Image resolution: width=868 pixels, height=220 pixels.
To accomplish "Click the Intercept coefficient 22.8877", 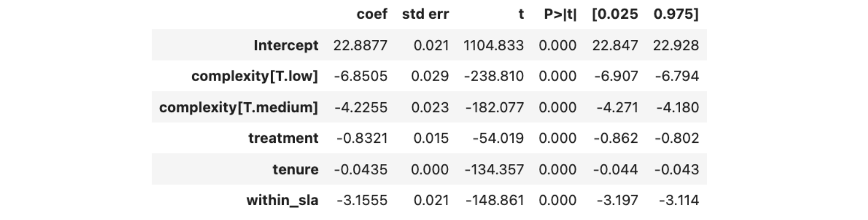I will [x=360, y=45].
